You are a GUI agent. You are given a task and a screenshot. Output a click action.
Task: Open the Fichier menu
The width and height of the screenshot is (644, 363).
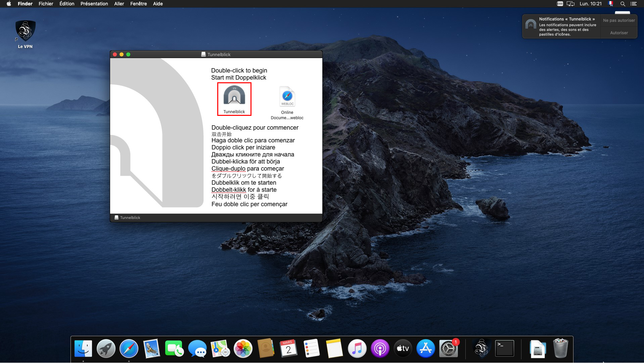46,4
